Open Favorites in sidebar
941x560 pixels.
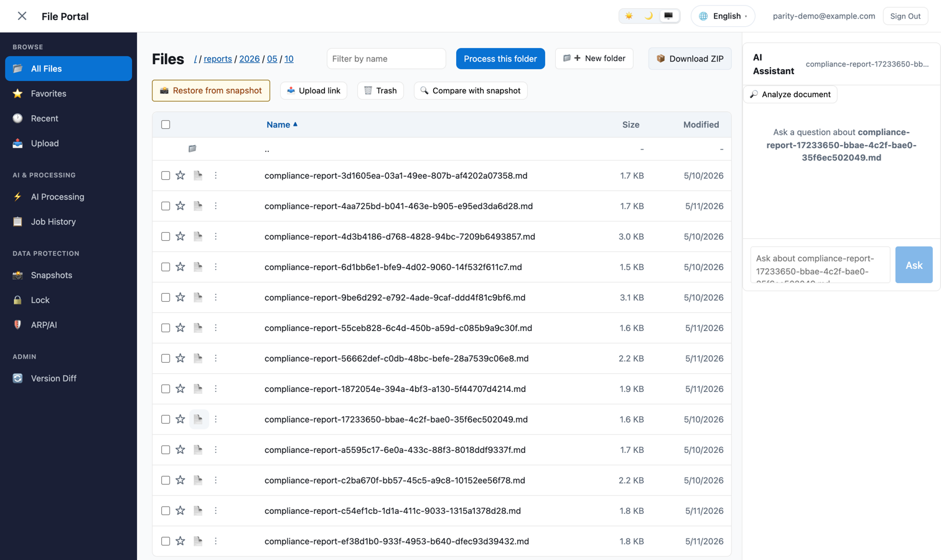pyautogui.click(x=68, y=93)
